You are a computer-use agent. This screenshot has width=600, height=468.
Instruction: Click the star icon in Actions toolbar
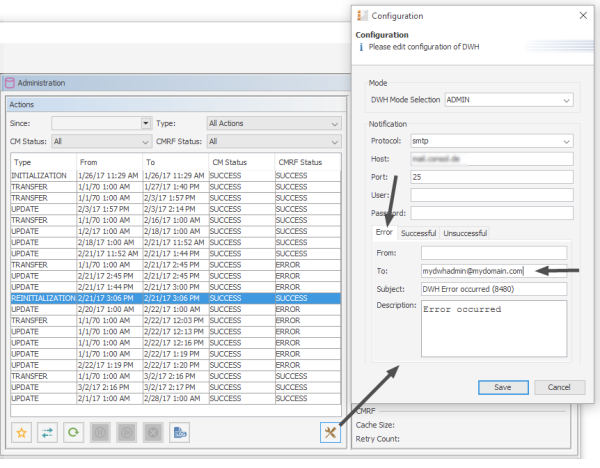pyautogui.click(x=21, y=432)
